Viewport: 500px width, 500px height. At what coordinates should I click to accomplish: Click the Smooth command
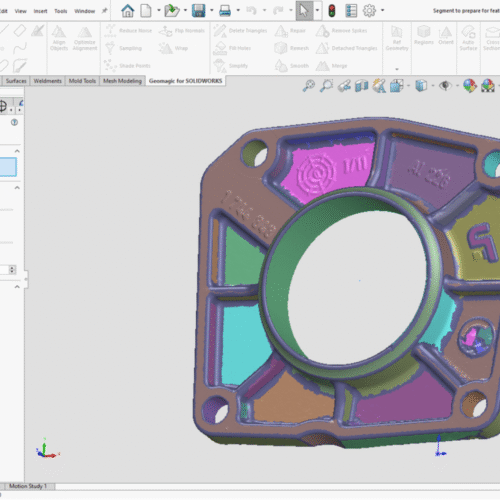(x=292, y=66)
